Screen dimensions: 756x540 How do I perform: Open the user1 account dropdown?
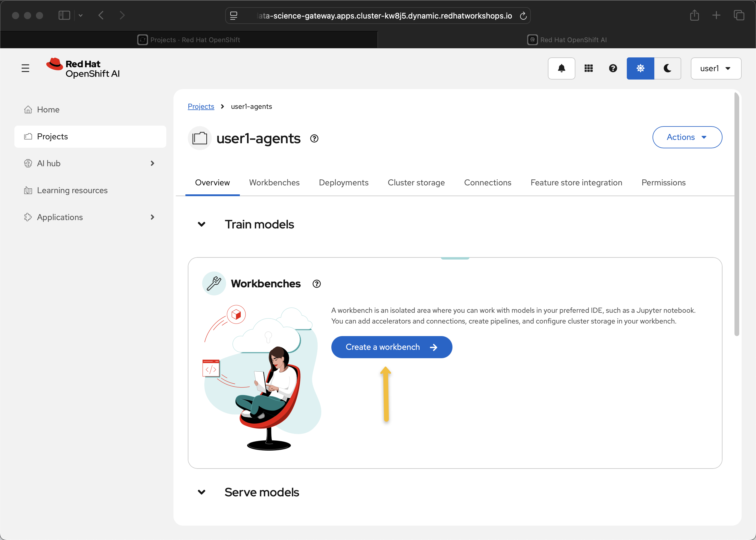pos(715,68)
